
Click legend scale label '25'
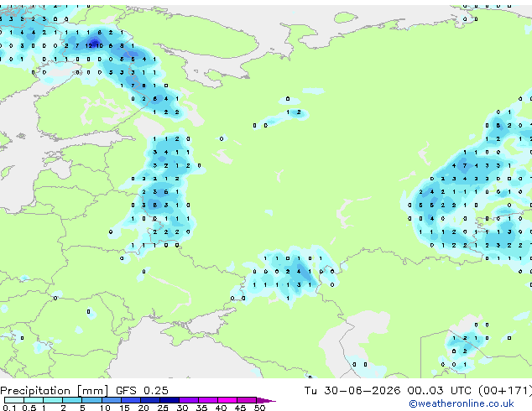click(x=163, y=408)
